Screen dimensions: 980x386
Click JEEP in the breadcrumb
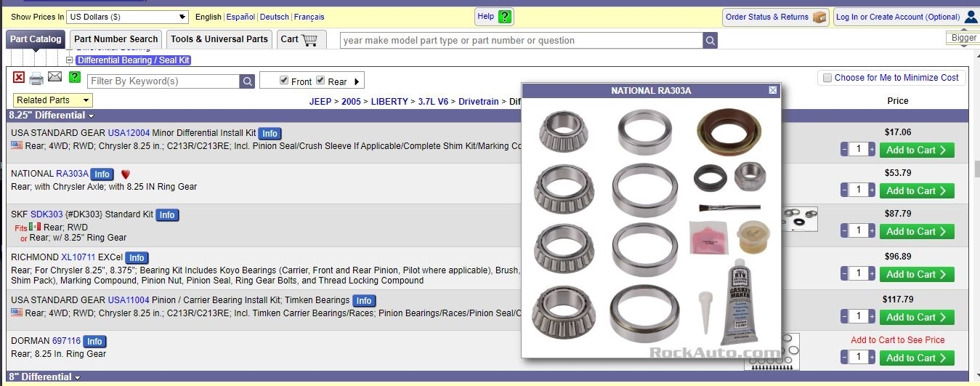[x=320, y=102]
